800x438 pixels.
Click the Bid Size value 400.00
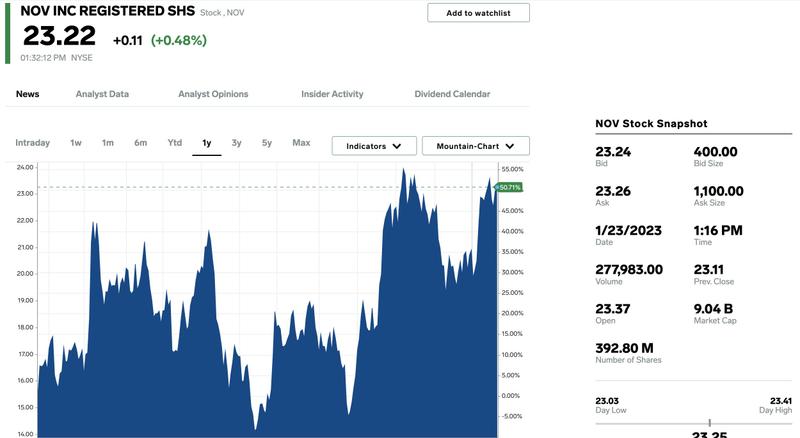pyautogui.click(x=715, y=152)
